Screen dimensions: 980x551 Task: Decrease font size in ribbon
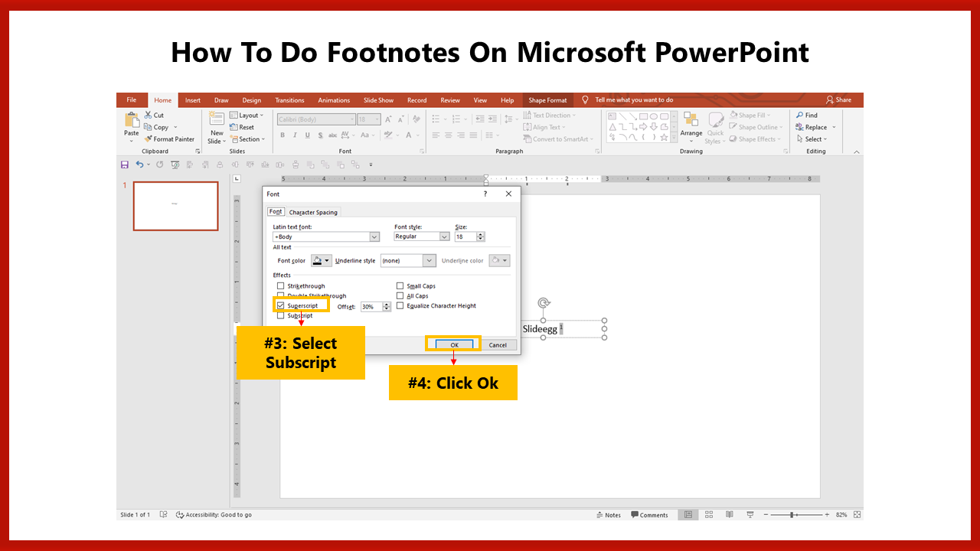[400, 119]
